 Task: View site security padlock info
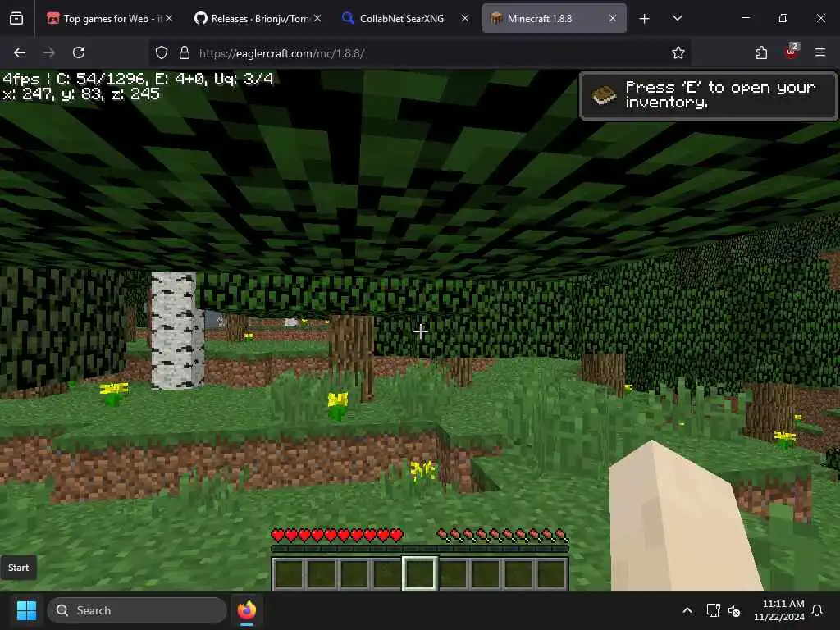[x=185, y=53]
